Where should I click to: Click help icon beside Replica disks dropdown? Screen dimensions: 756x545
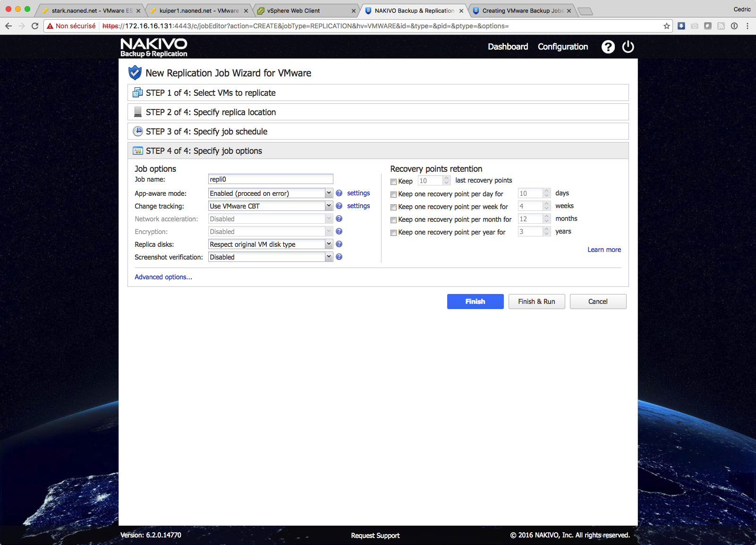pos(339,244)
